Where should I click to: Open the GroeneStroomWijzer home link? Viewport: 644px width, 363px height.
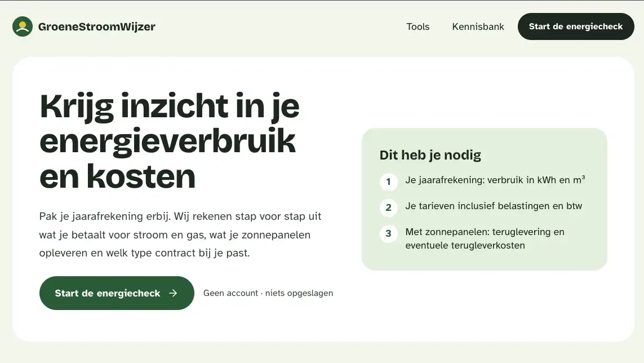pos(84,26)
